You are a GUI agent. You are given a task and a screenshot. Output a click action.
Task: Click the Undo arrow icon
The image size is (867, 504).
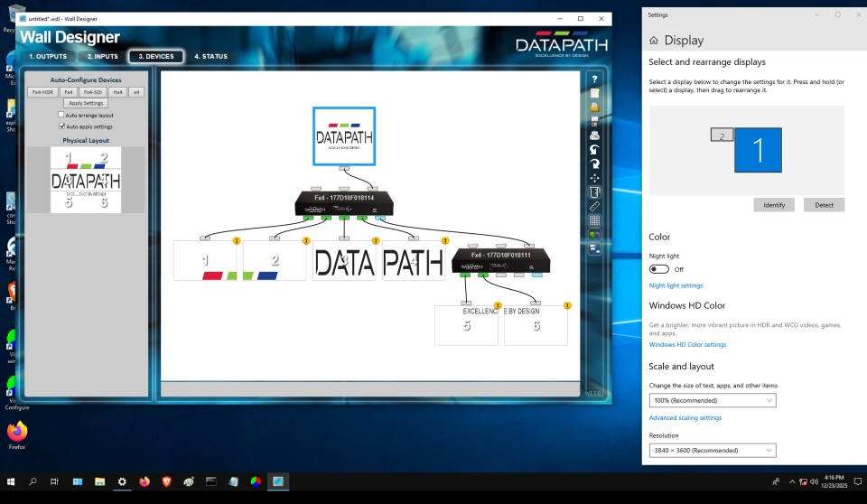tap(594, 149)
